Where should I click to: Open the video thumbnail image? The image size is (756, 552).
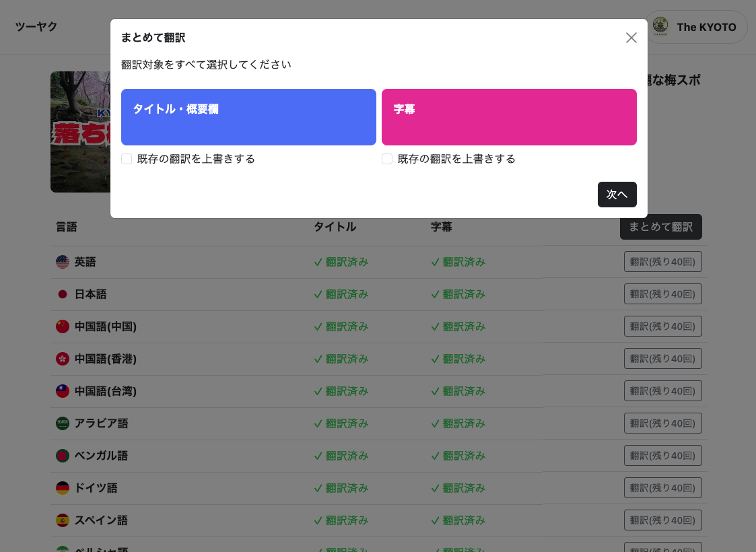[x=81, y=132]
